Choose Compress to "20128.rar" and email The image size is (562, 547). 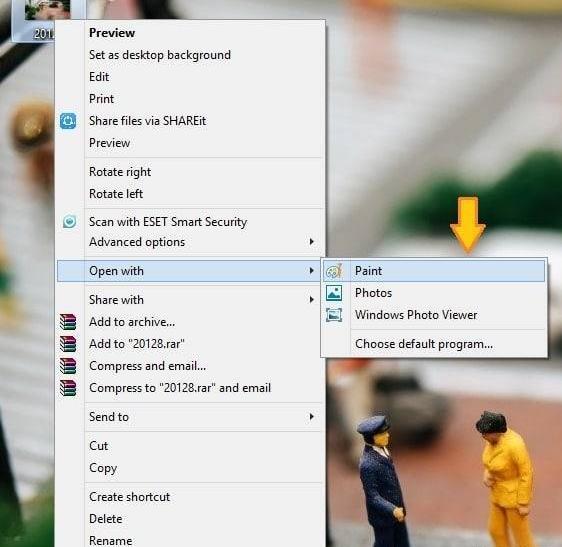(x=190, y=387)
